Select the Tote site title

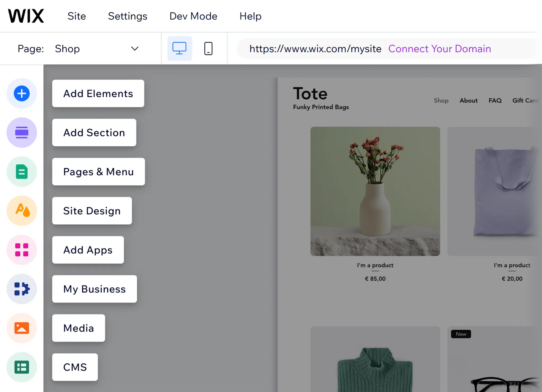pos(310,94)
